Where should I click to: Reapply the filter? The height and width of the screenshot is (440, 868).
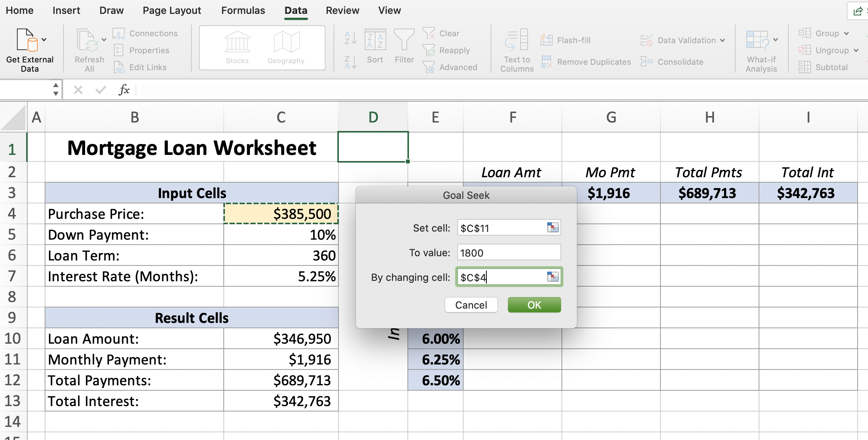[446, 50]
